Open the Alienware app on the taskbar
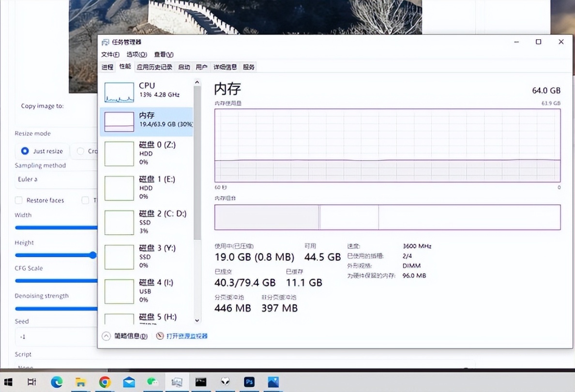 225,382
